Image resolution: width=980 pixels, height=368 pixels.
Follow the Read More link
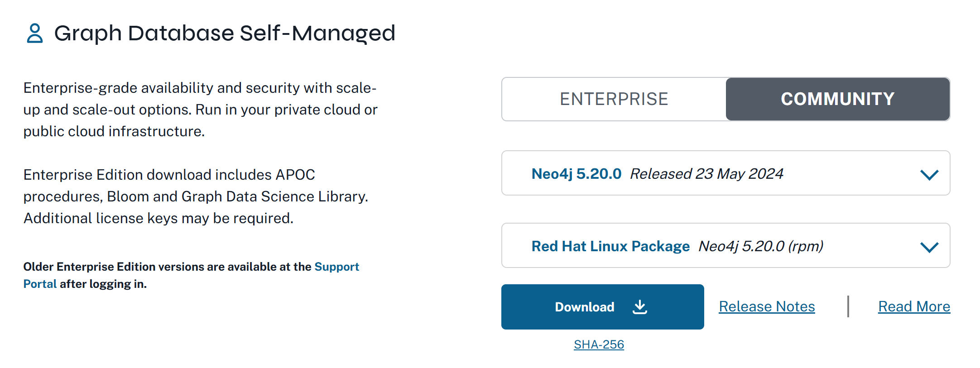tap(914, 306)
